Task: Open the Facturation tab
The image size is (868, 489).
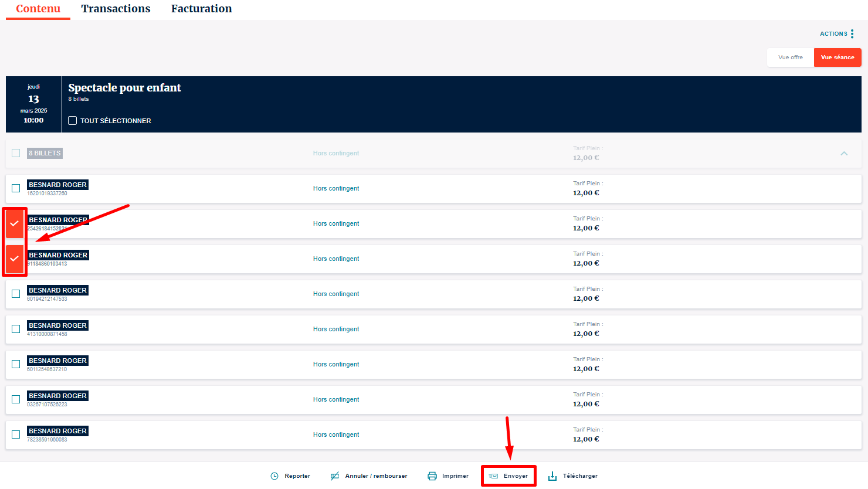Action: click(202, 9)
